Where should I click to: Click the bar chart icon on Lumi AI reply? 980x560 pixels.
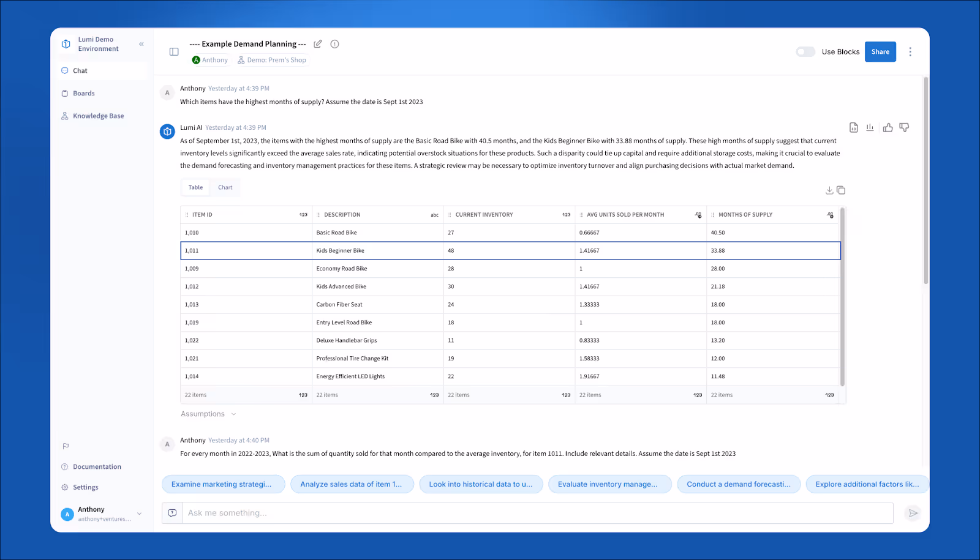click(x=870, y=127)
